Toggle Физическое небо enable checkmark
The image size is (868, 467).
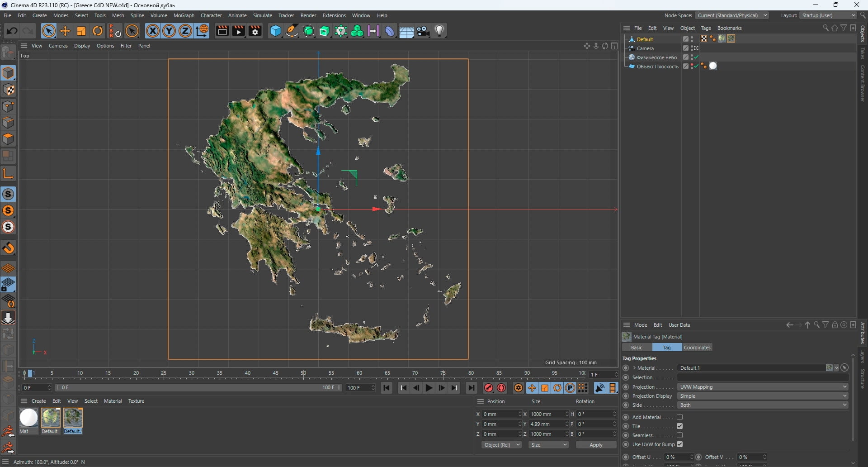[x=697, y=57]
